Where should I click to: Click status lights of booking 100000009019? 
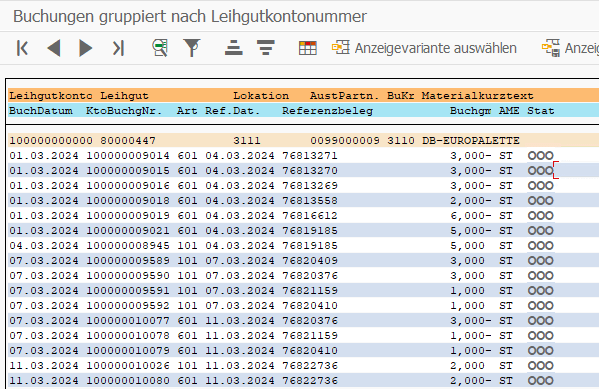(541, 216)
